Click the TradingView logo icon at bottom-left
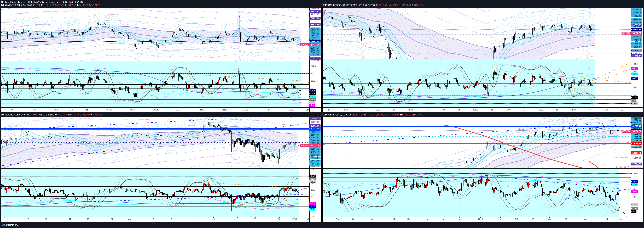This screenshot has width=644, height=228. (x=3, y=225)
